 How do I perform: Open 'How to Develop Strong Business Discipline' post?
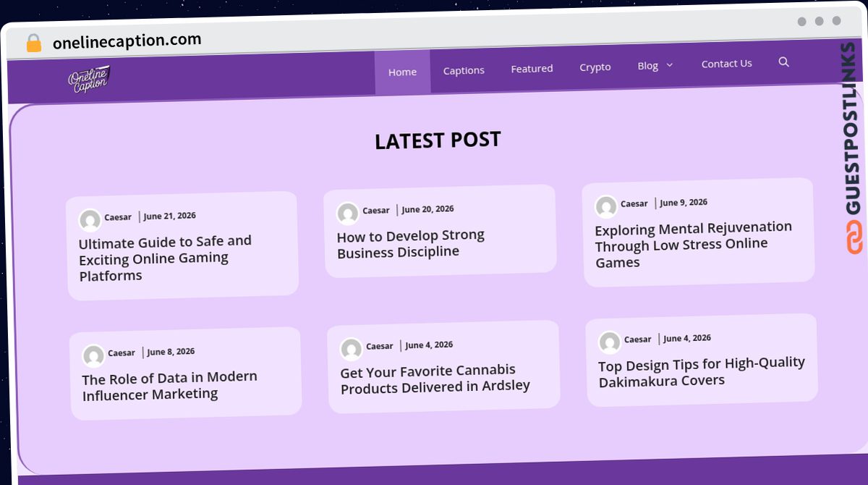click(x=411, y=244)
